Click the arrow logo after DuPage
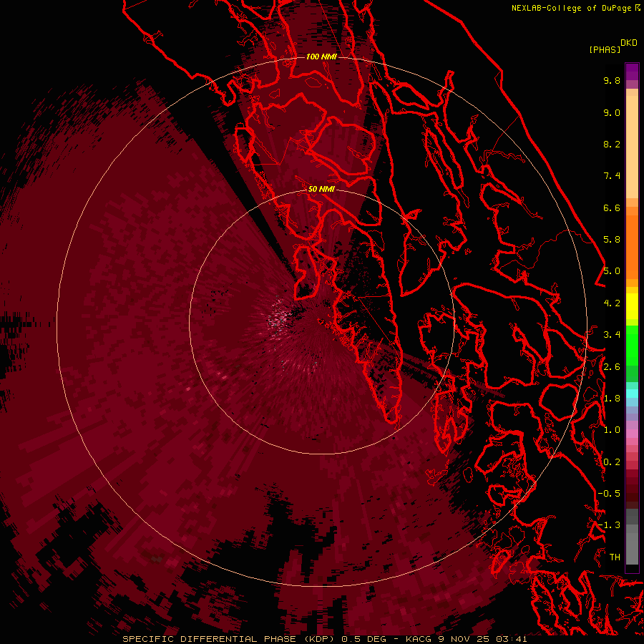Screen dimensions: 644x644 (638, 8)
